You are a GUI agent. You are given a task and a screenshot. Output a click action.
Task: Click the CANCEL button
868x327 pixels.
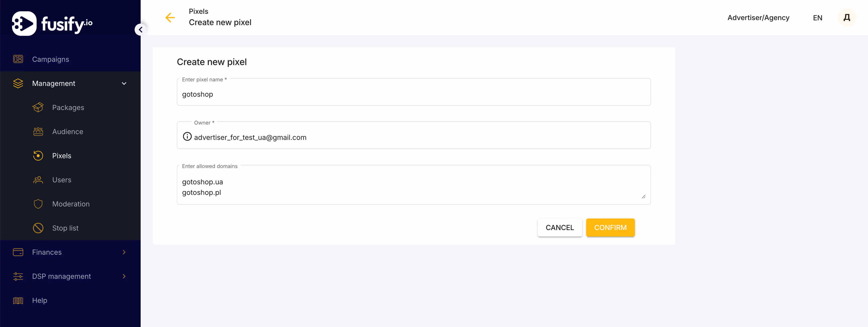pyautogui.click(x=560, y=228)
